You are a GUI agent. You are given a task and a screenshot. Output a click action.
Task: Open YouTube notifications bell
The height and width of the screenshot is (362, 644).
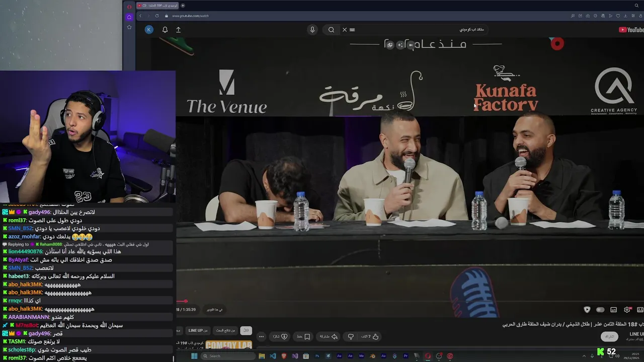[x=165, y=30]
